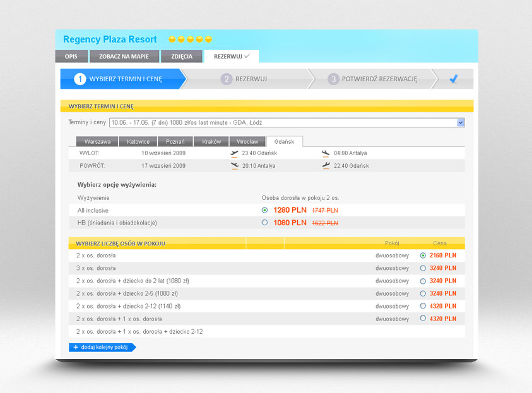This screenshot has width=532, height=393.
Task: Choose the Wrocław departure tab
Action: click(247, 142)
